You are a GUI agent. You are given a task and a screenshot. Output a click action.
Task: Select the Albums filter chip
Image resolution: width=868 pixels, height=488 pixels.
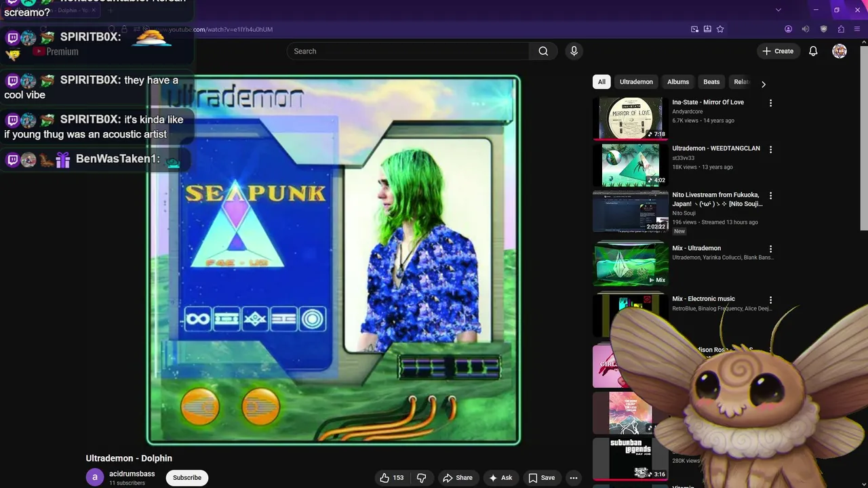678,82
